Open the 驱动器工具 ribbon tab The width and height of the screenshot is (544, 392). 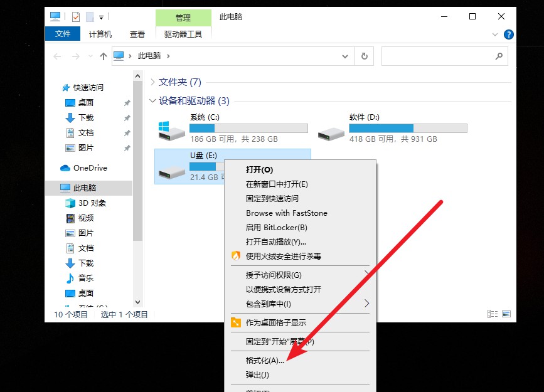[x=183, y=34]
